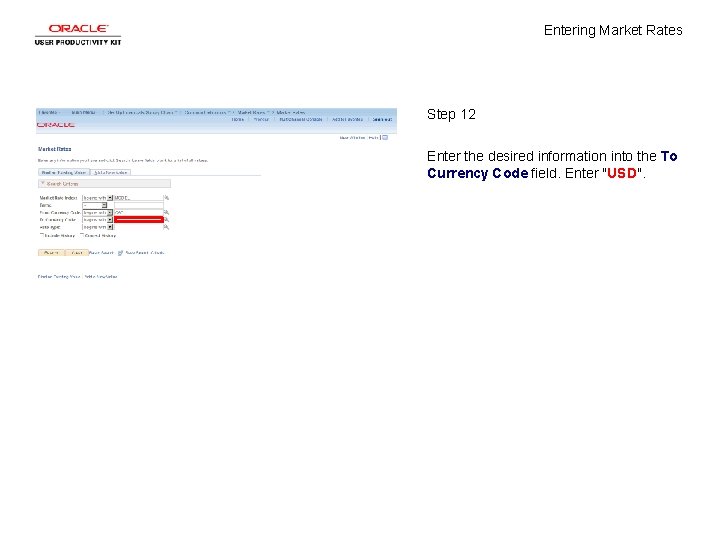Image resolution: width=720 pixels, height=540 pixels.
Task: Open From Currency Code operator dropdown
Action: (x=98, y=213)
